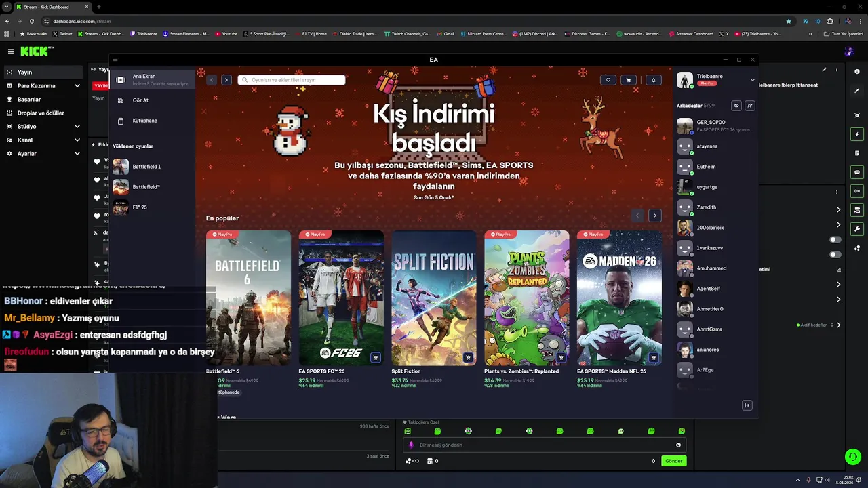Go back in EA app navigation
The width and height of the screenshot is (868, 488).
[212, 80]
